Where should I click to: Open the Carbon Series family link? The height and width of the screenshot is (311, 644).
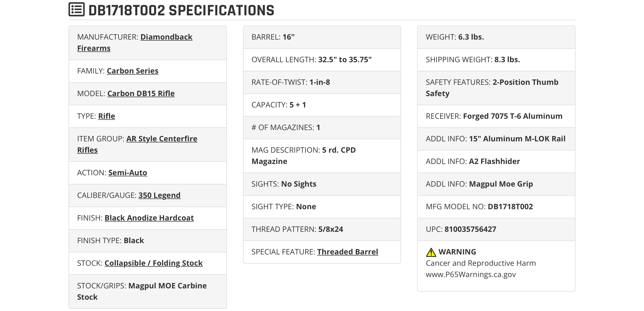[132, 71]
